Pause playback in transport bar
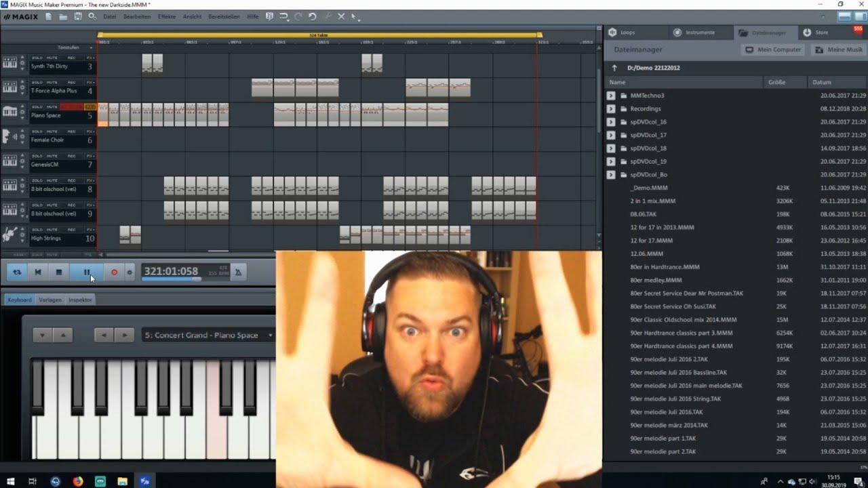The height and width of the screenshot is (488, 868). point(86,272)
